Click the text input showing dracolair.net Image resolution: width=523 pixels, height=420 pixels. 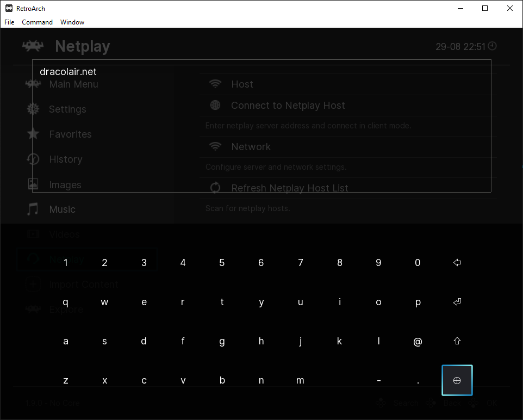pyautogui.click(x=261, y=72)
